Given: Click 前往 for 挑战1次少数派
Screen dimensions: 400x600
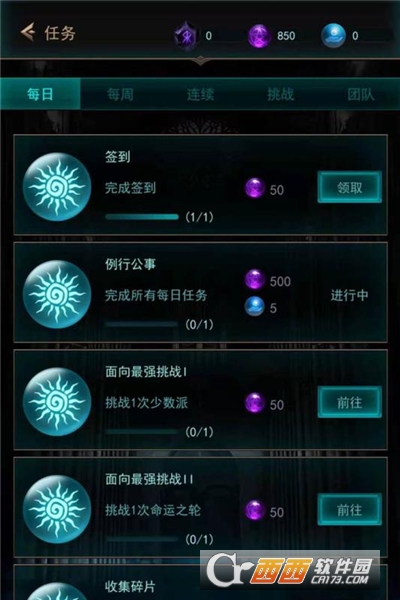Looking at the screenshot, I should [x=349, y=402].
